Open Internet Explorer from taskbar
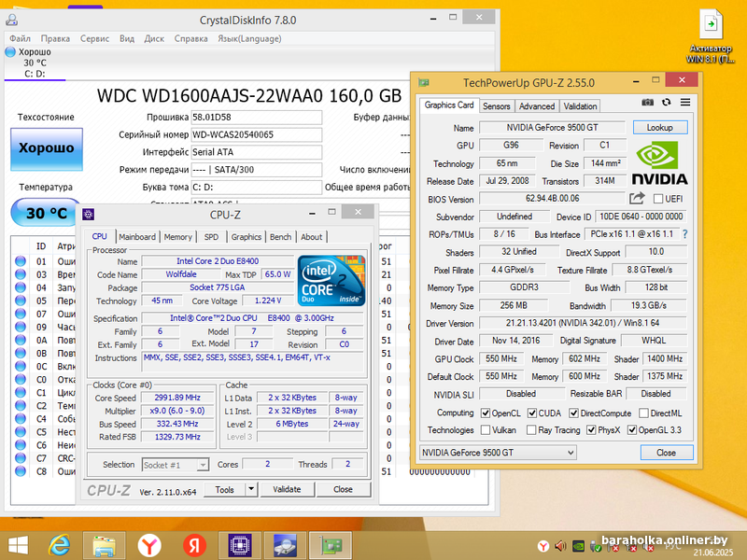Viewport: 747px width, 560px height. point(60,545)
